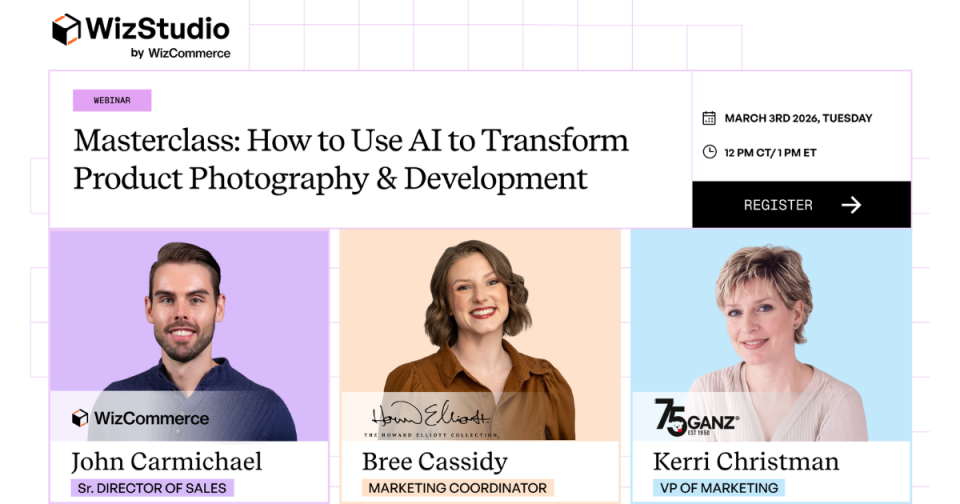This screenshot has height=504, width=960.
Task: Click the text 'MARCH 3RD 2026, TUESDAY'
Action: tap(798, 118)
